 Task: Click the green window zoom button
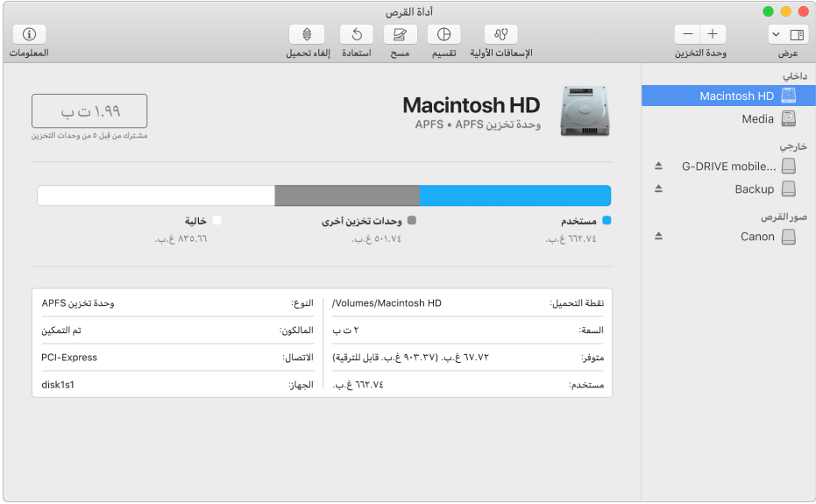point(768,11)
